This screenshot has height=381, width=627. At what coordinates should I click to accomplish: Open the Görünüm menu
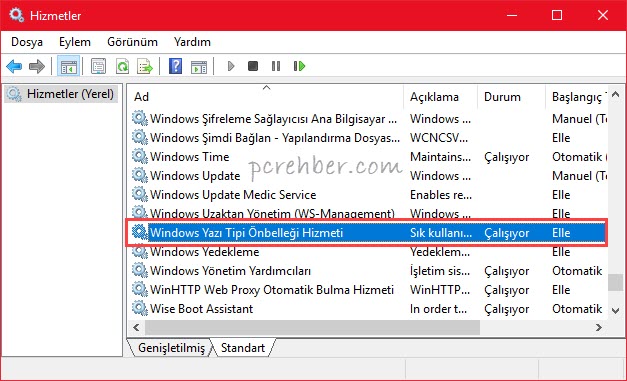point(132,42)
